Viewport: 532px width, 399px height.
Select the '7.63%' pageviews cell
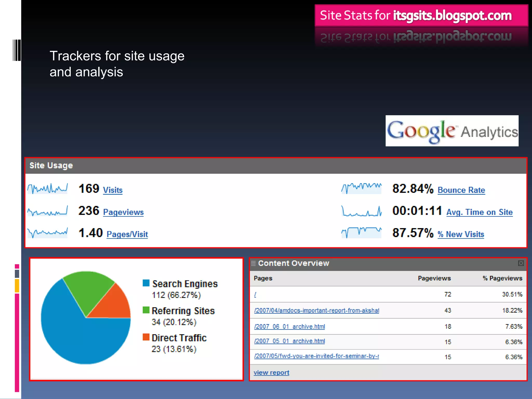514,327
